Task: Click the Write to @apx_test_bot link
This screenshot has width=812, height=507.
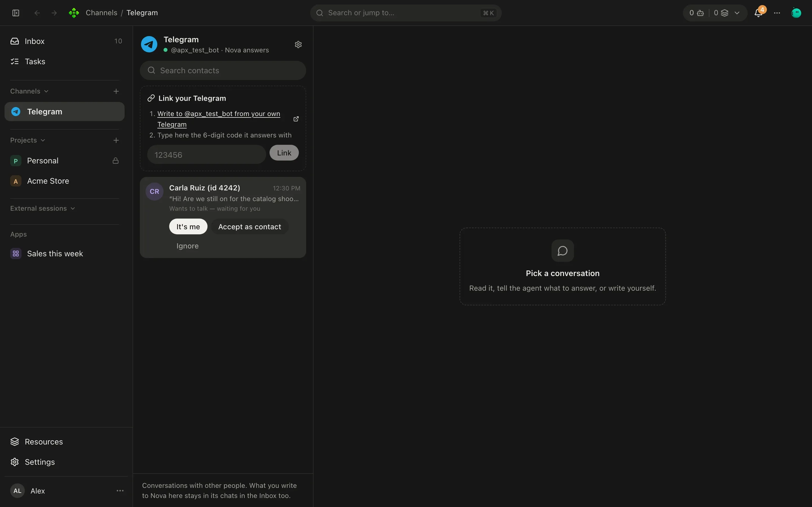Action: 219,119
